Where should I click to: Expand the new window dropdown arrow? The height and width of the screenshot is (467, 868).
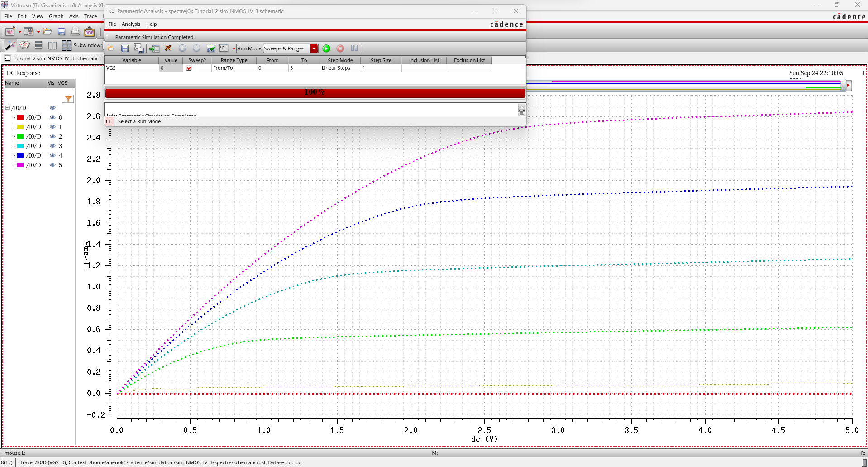coord(19,32)
